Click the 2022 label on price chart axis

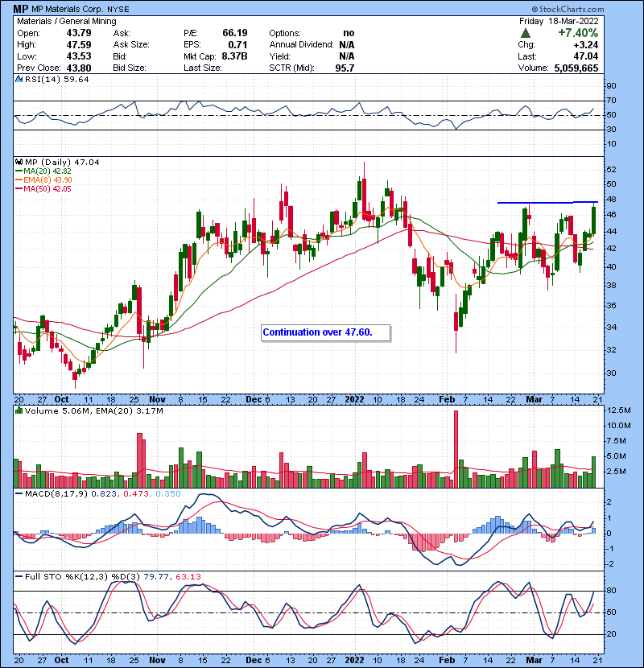pyautogui.click(x=355, y=398)
